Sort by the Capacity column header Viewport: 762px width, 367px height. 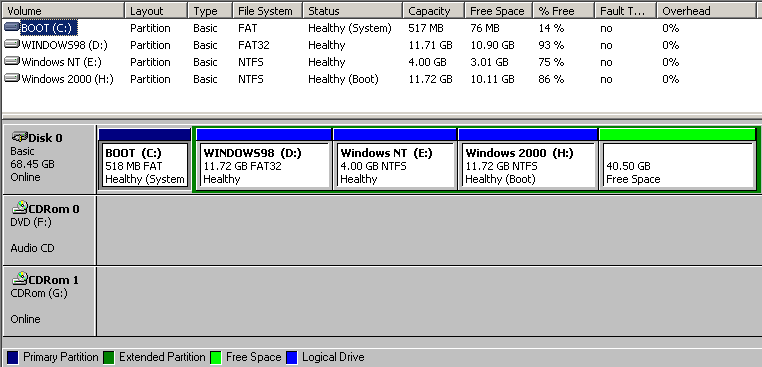point(433,11)
